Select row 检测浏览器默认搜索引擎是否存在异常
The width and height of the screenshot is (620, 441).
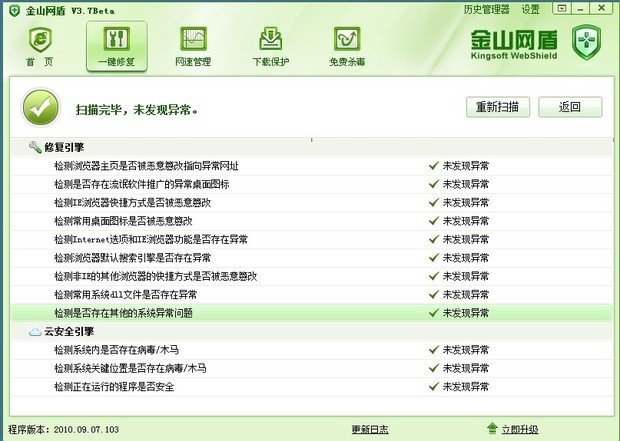[x=312, y=258]
